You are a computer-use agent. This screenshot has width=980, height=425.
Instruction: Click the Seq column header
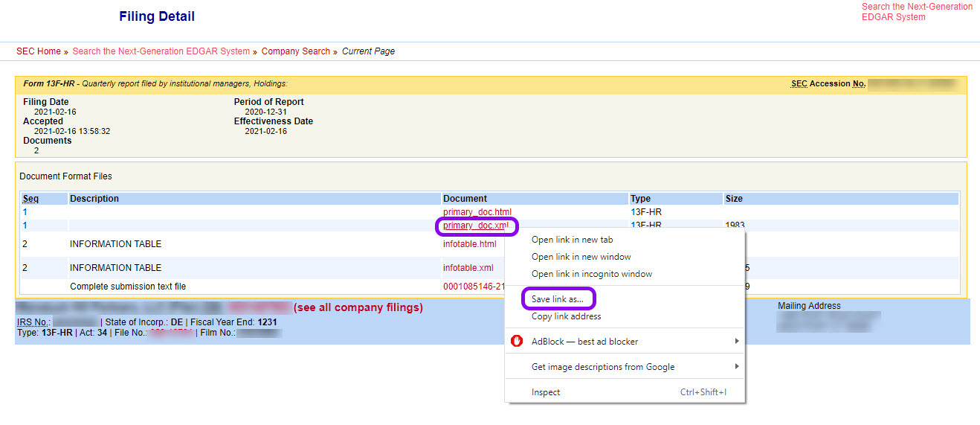(x=30, y=199)
